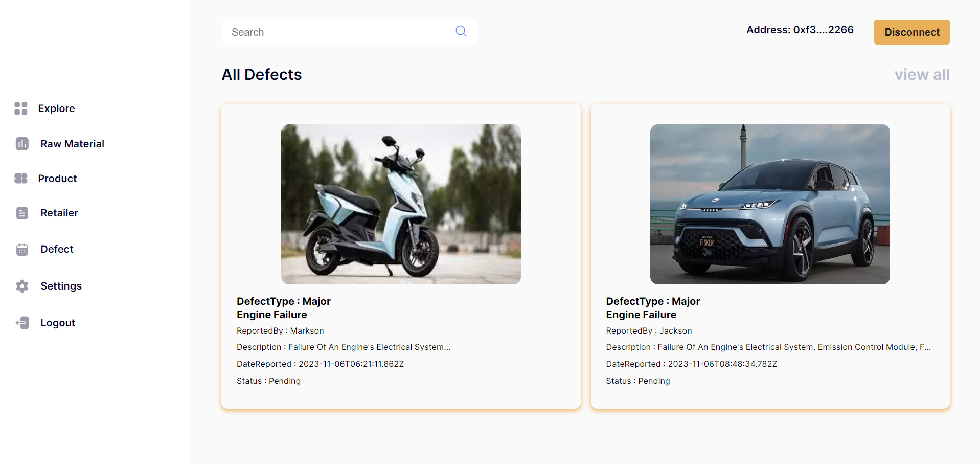Select Logout label in the sidebar

(58, 323)
